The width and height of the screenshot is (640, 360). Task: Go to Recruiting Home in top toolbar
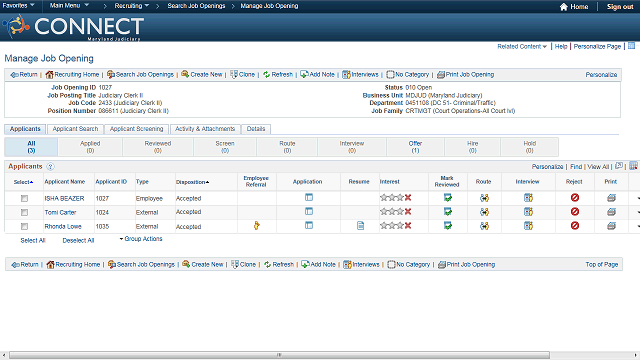(72, 75)
